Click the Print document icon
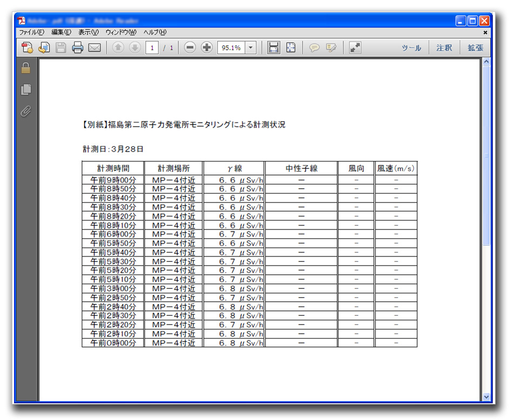The image size is (509, 420). (78, 48)
